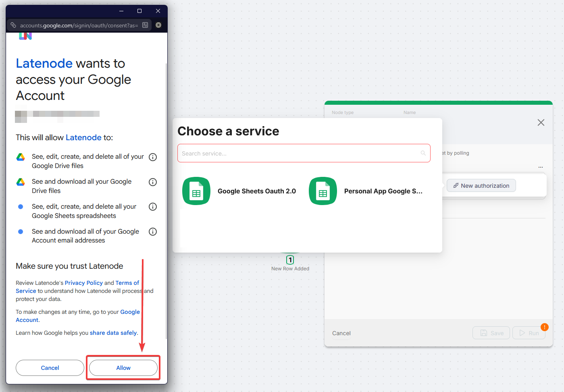
Task: Click the Allow button to grant access
Action: tap(123, 368)
